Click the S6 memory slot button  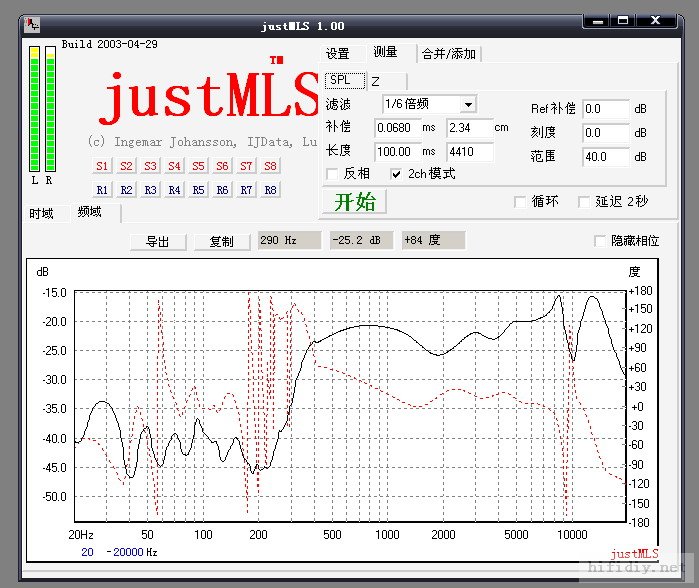tap(222, 166)
